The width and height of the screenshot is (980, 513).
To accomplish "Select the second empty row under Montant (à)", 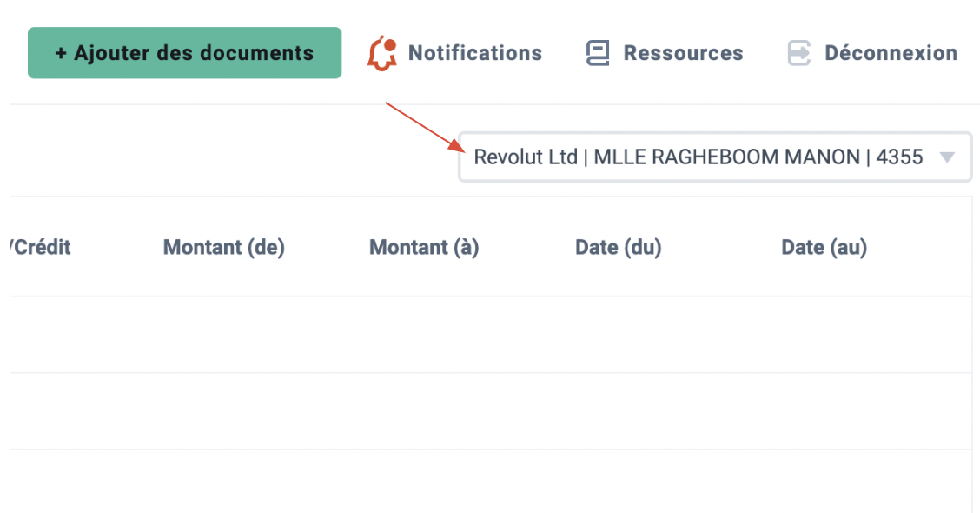I will point(424,411).
